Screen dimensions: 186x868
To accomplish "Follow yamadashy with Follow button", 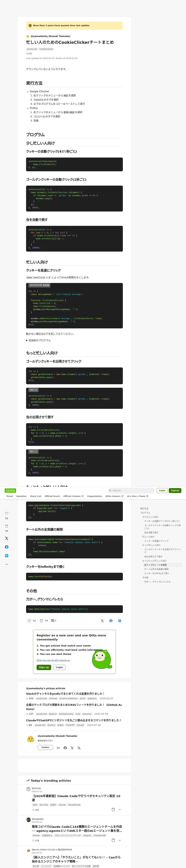I will pos(45,747).
